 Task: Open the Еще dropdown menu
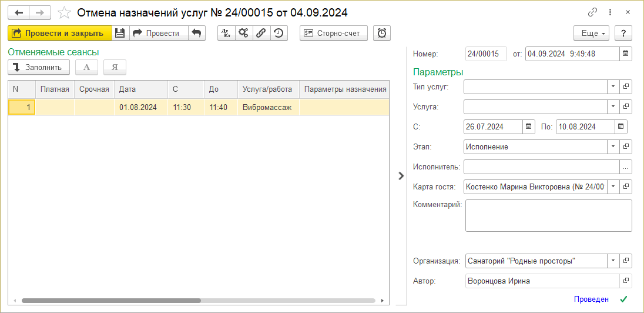click(591, 34)
